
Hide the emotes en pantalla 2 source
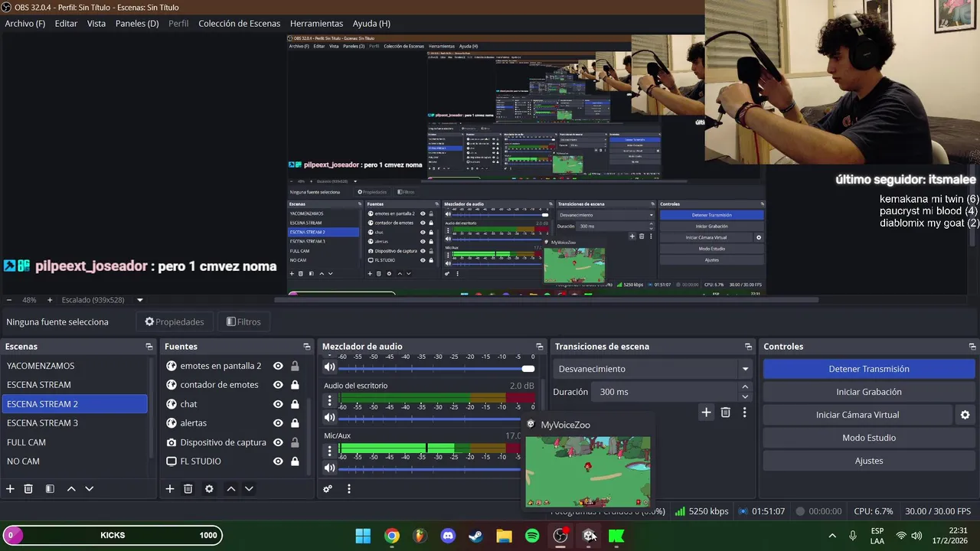click(278, 366)
